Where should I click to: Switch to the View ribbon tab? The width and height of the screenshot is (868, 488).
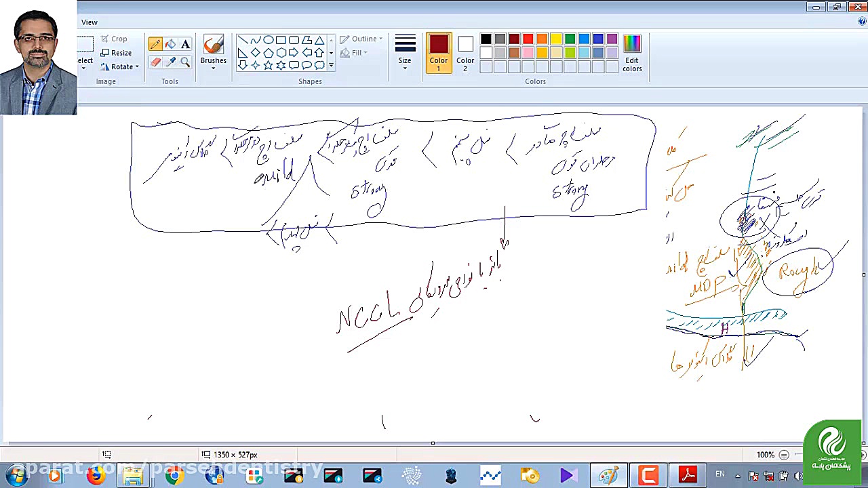point(90,22)
